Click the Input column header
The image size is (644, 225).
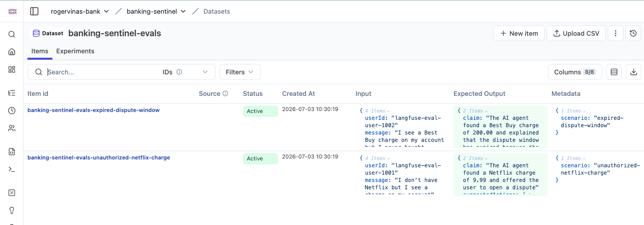(x=363, y=93)
